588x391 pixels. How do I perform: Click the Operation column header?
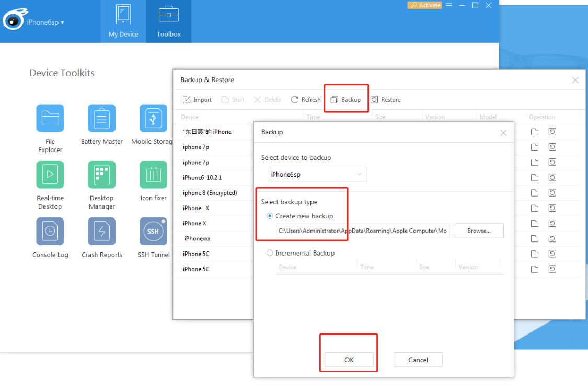[x=542, y=117]
